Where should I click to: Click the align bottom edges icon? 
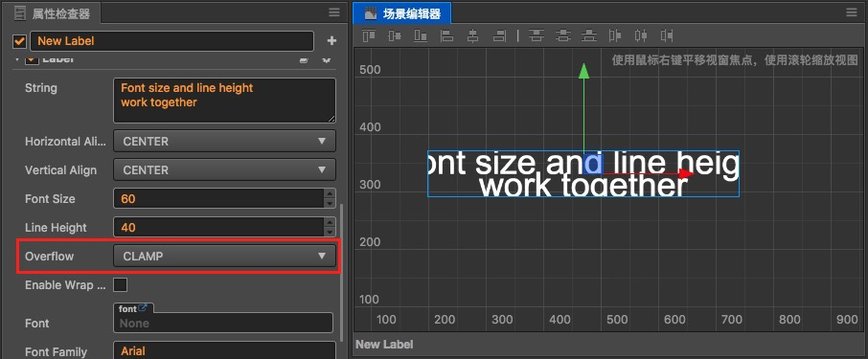(x=421, y=36)
